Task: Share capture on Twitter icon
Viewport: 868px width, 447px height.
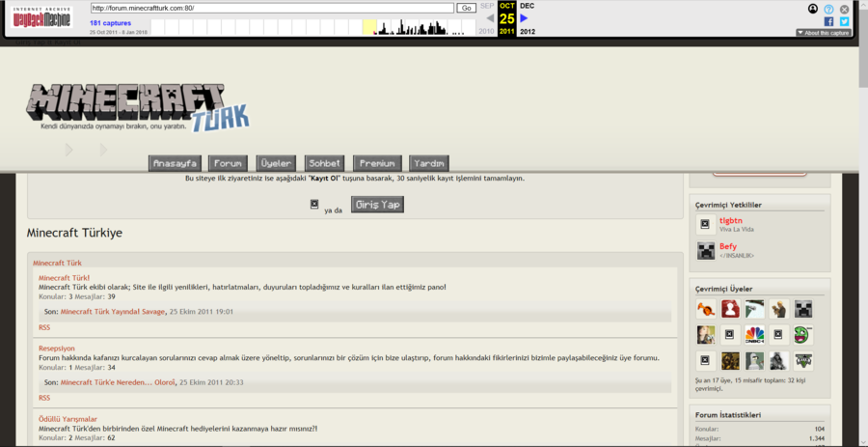Action: [844, 21]
